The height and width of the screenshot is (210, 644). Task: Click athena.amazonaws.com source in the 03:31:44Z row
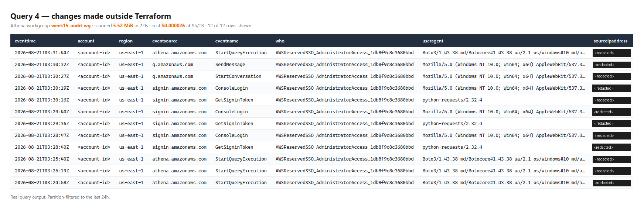pyautogui.click(x=179, y=53)
